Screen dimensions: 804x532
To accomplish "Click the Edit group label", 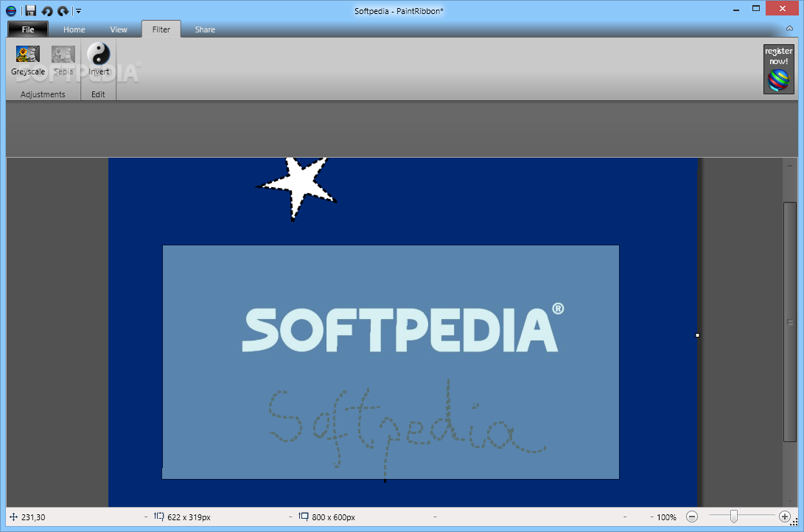I will [98, 94].
